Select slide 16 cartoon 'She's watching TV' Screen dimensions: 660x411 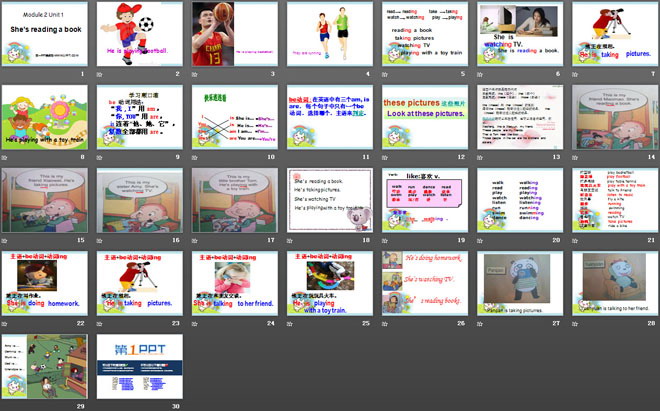[x=140, y=200]
